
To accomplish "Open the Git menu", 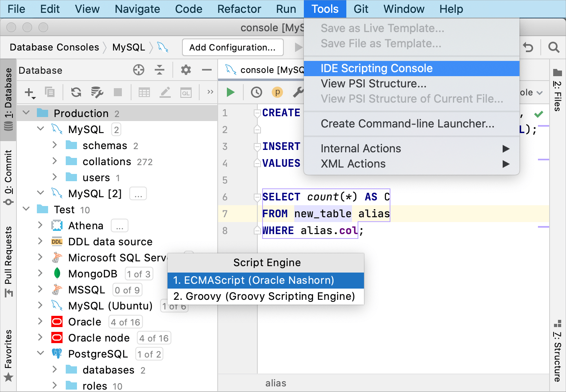I will [361, 9].
